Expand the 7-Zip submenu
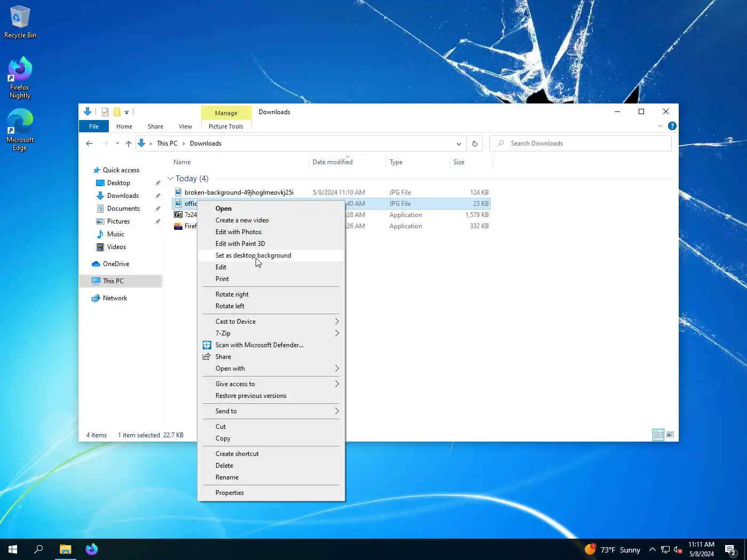The image size is (747, 560). pos(271,333)
